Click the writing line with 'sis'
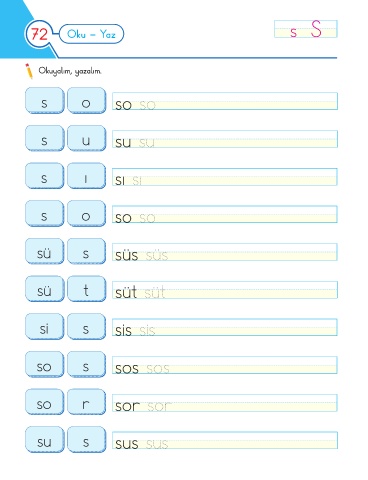This screenshot has height=480, width=368. tap(225, 327)
